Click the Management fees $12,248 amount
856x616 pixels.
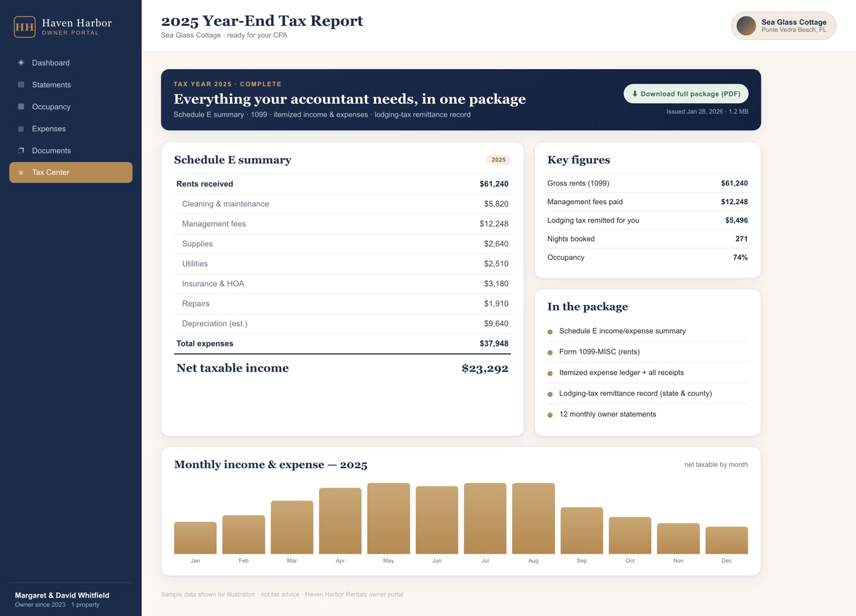494,224
